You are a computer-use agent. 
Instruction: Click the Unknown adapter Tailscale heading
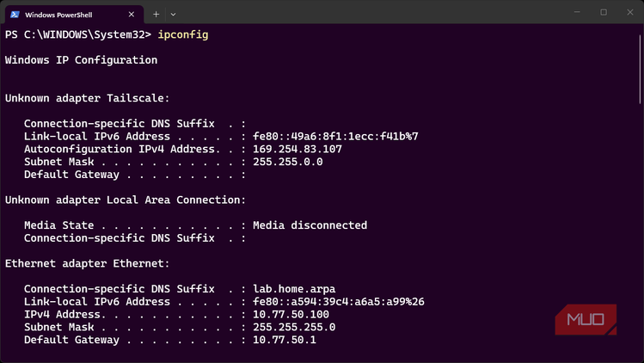click(87, 98)
